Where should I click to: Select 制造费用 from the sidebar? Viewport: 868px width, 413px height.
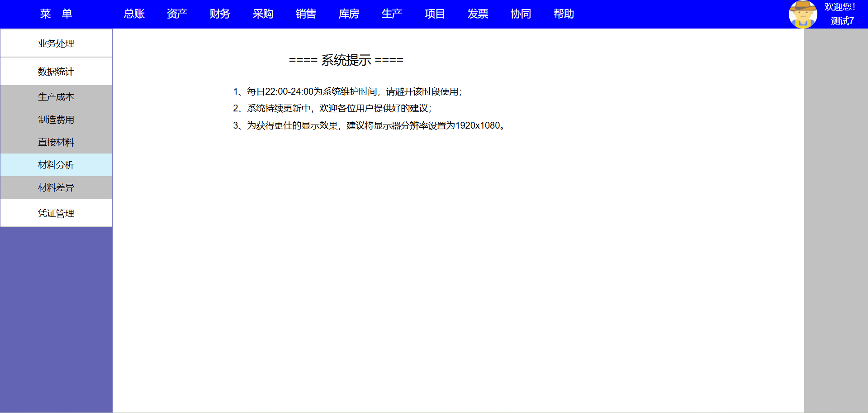[56, 120]
